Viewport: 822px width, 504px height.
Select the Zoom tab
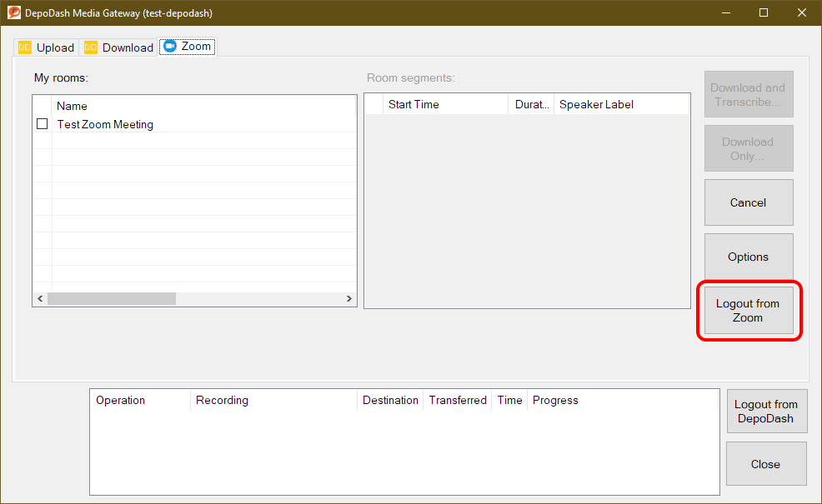click(x=187, y=47)
